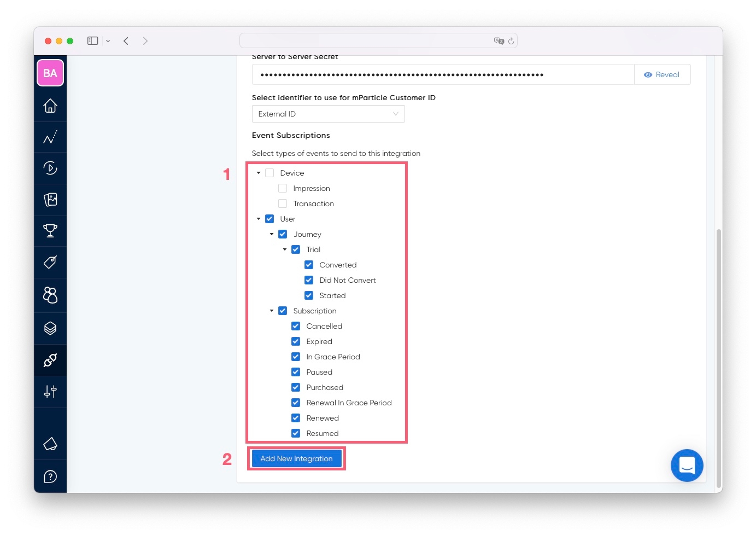Open the chat support bubble

pyautogui.click(x=687, y=465)
